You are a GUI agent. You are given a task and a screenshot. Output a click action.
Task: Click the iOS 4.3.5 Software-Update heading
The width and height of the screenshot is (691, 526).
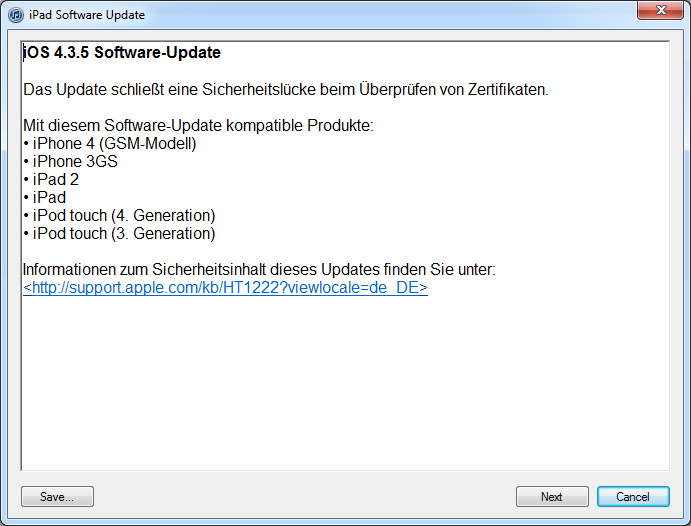tap(122, 52)
